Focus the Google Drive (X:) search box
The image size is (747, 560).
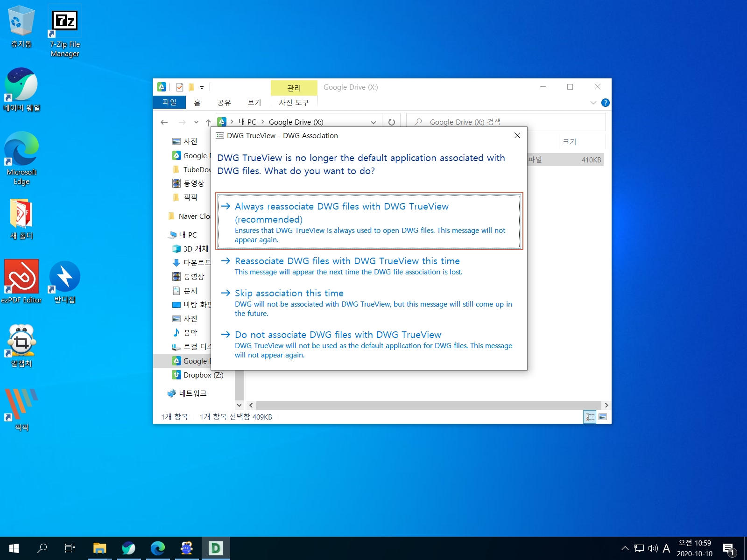(506, 122)
